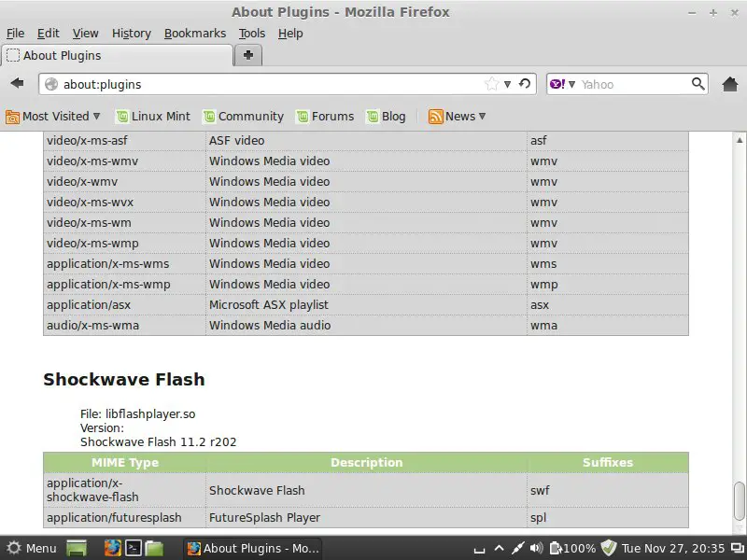Click the vertical scrollbar thumb
This screenshot has width=747, height=560.
pyautogui.click(x=739, y=501)
